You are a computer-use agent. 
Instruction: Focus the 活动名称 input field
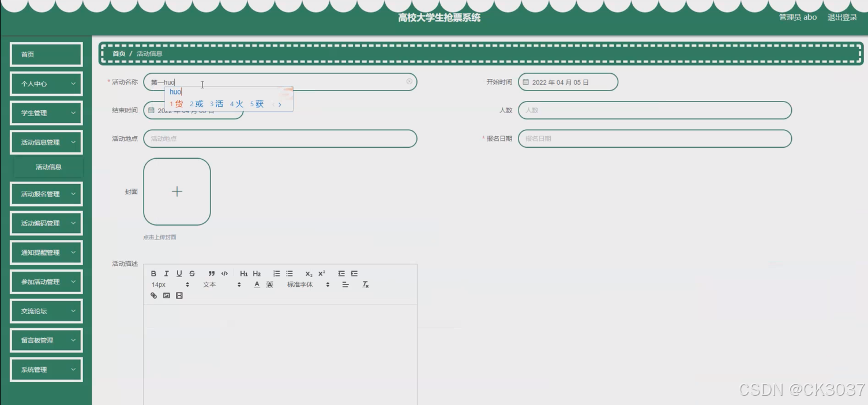[280, 82]
